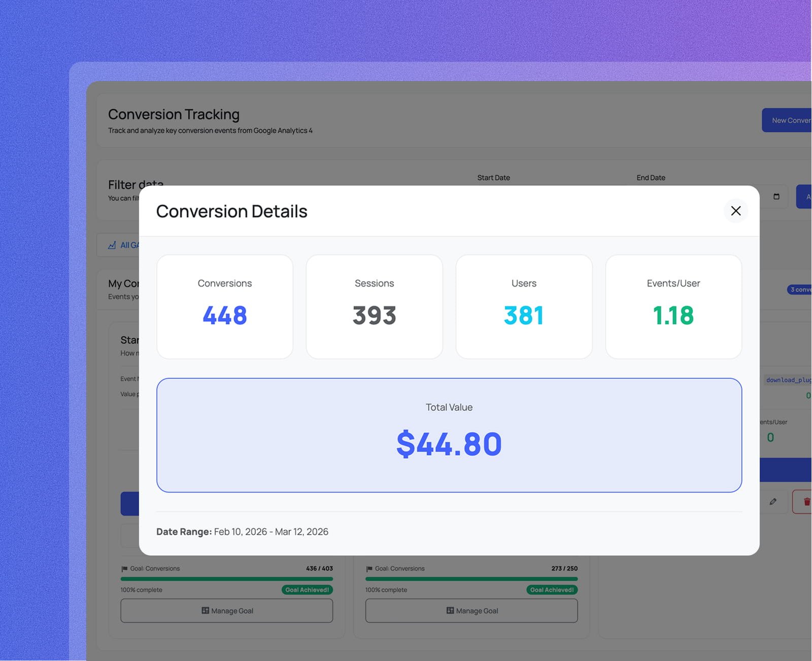Image resolution: width=812 pixels, height=661 pixels.
Task: Click the Manage Goal button on the right card
Action: coord(471,610)
